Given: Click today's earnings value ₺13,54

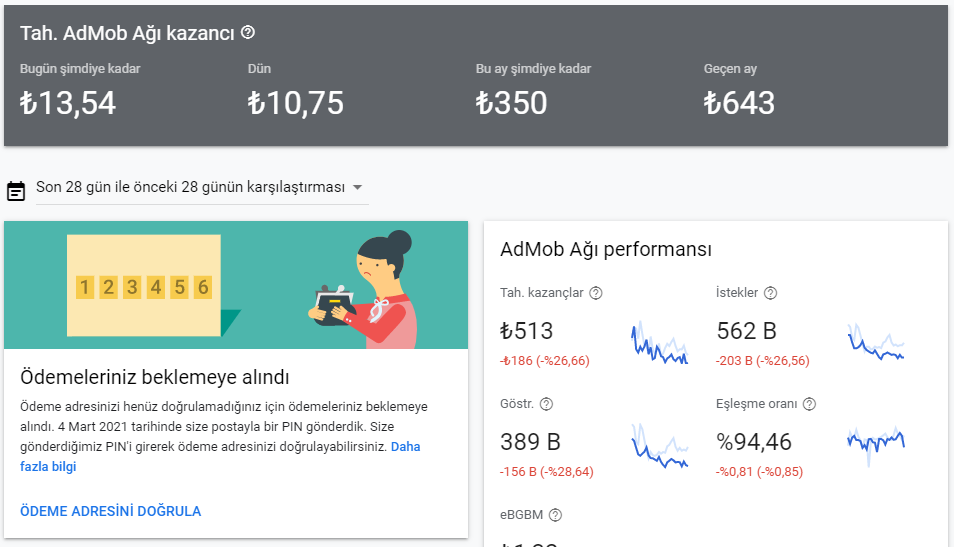Looking at the screenshot, I should point(68,103).
